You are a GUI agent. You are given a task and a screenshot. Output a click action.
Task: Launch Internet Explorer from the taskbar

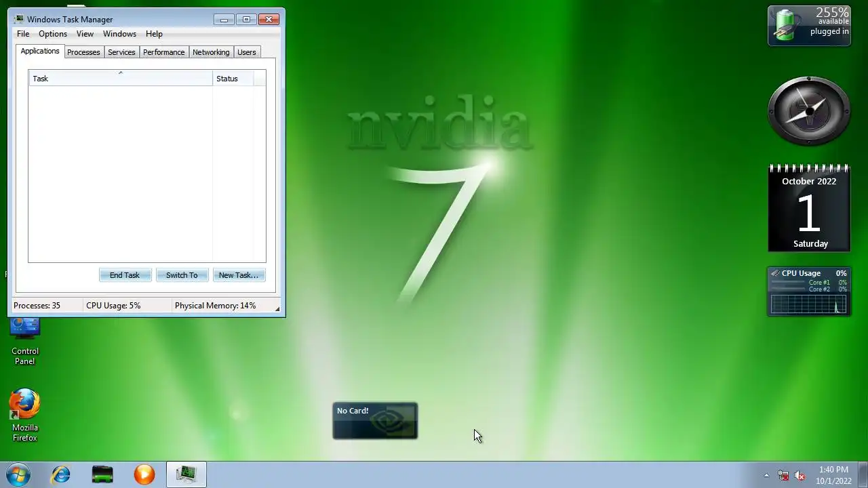[x=61, y=474]
